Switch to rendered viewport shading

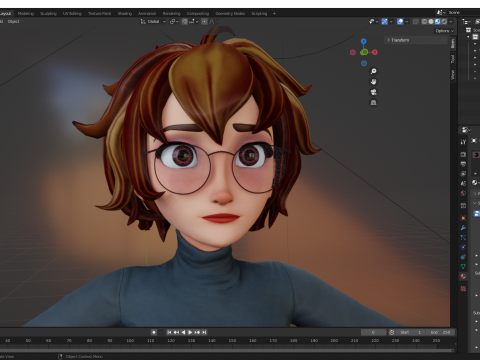pyautogui.click(x=444, y=21)
